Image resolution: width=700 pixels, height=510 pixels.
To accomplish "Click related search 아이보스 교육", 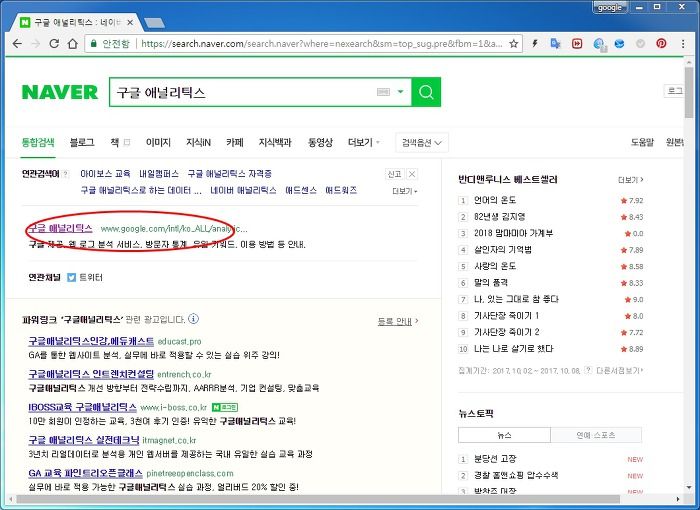I will click(x=105, y=174).
